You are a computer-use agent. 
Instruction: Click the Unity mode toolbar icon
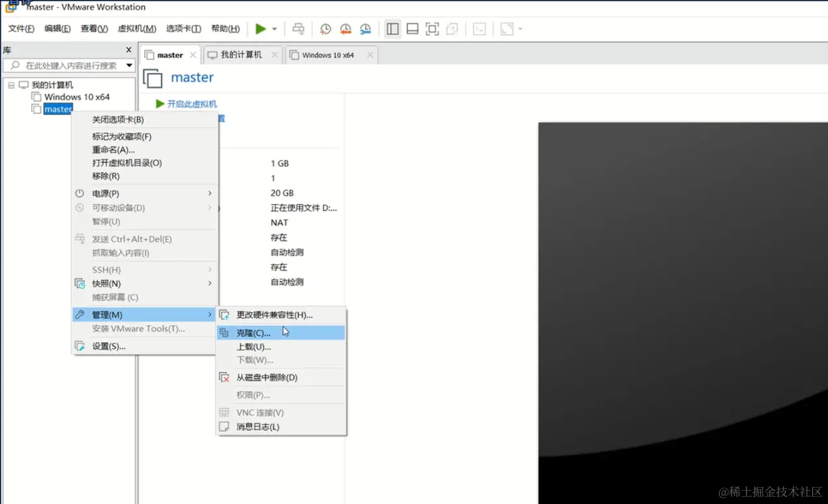[x=452, y=29]
